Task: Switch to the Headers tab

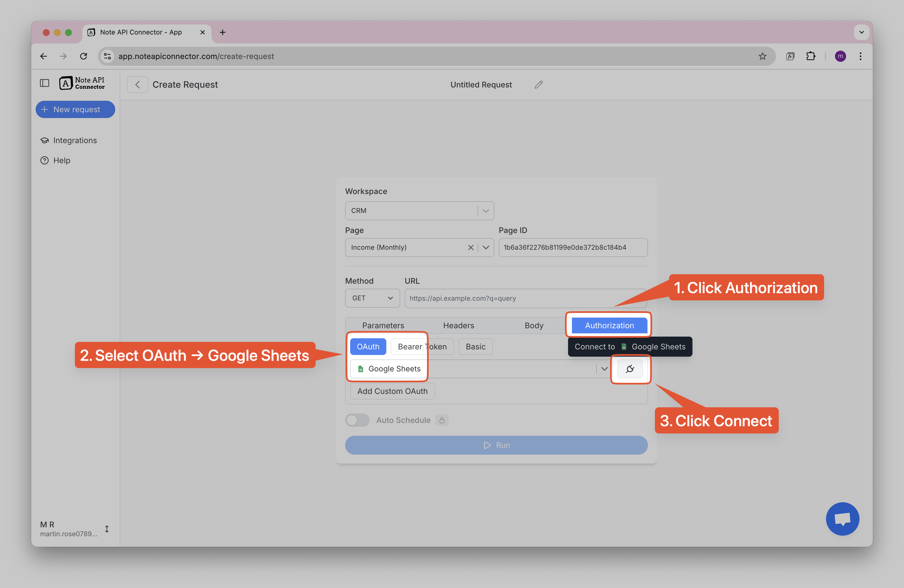Action: (458, 325)
